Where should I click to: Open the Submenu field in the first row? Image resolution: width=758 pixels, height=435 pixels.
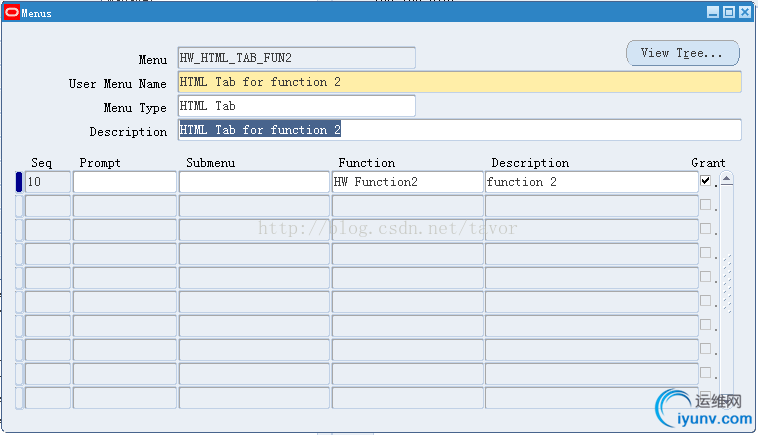coord(253,182)
